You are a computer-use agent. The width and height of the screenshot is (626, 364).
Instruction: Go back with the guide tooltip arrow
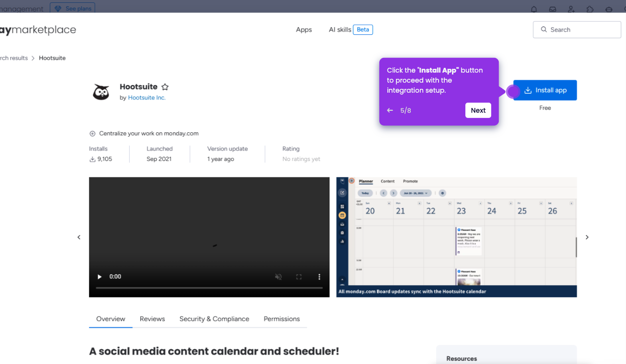point(390,110)
